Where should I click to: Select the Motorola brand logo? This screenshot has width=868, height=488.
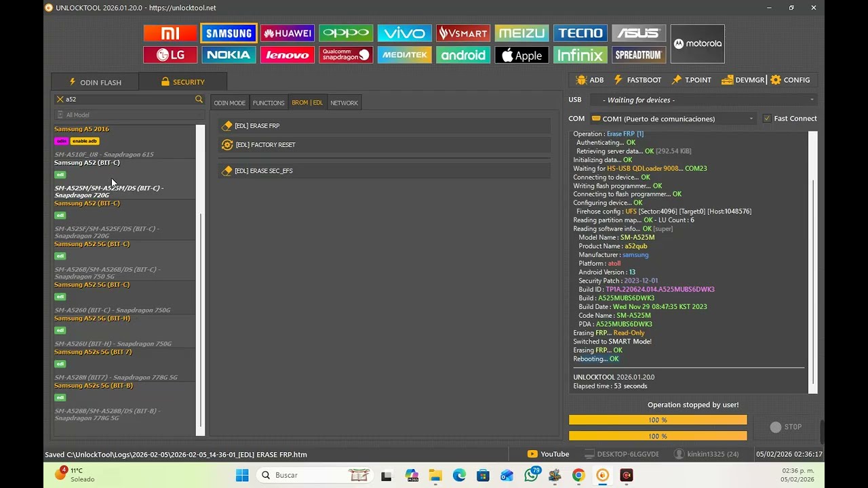697,44
